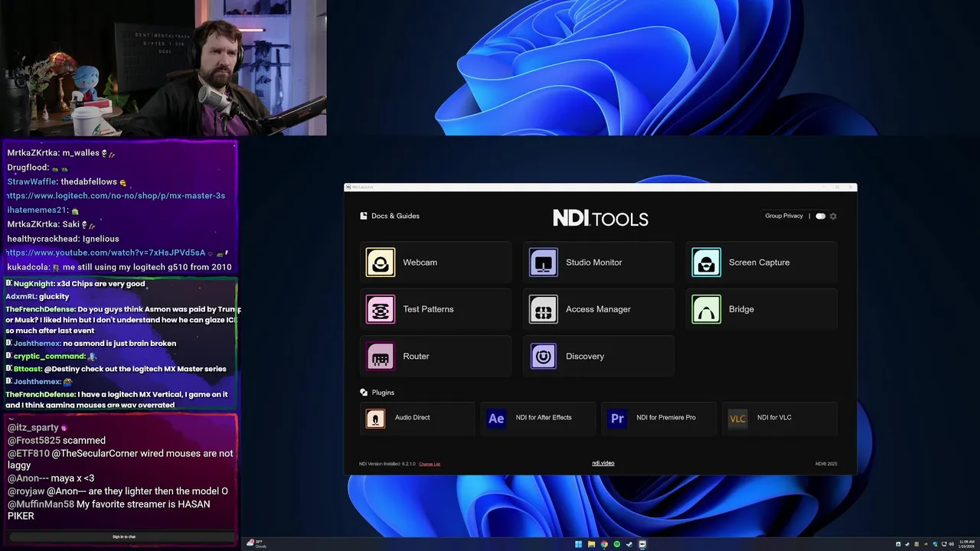Open Google Chrome from the taskbar
The width and height of the screenshot is (980, 551).
[604, 544]
